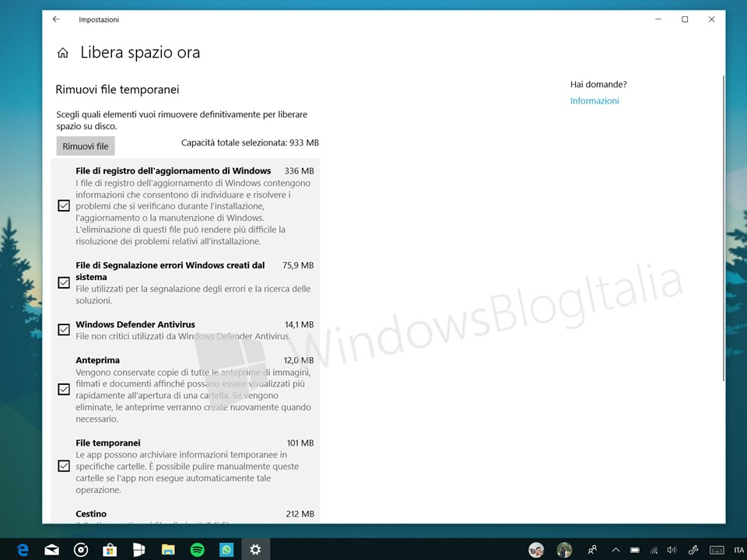
Task: Click 'Rimuovi file temporanei' heading
Action: [x=117, y=89]
